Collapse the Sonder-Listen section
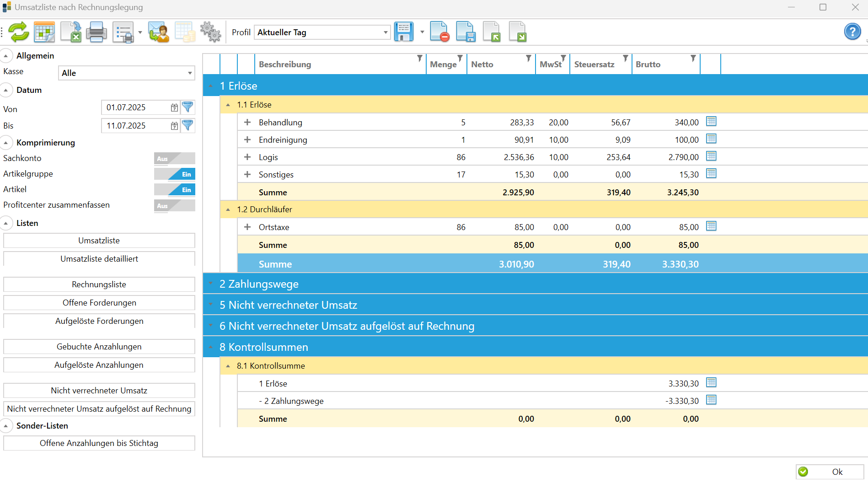Viewport: 868px width, 483px height. click(5, 426)
